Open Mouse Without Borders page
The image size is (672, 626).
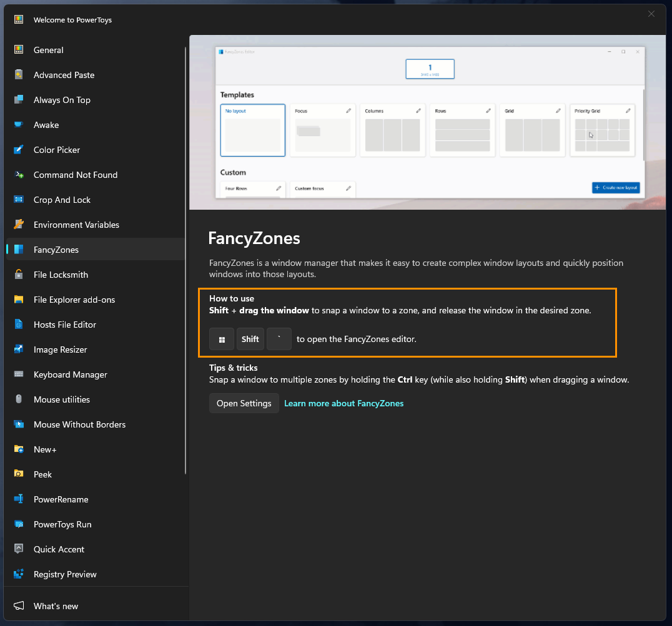pyautogui.click(x=95, y=424)
